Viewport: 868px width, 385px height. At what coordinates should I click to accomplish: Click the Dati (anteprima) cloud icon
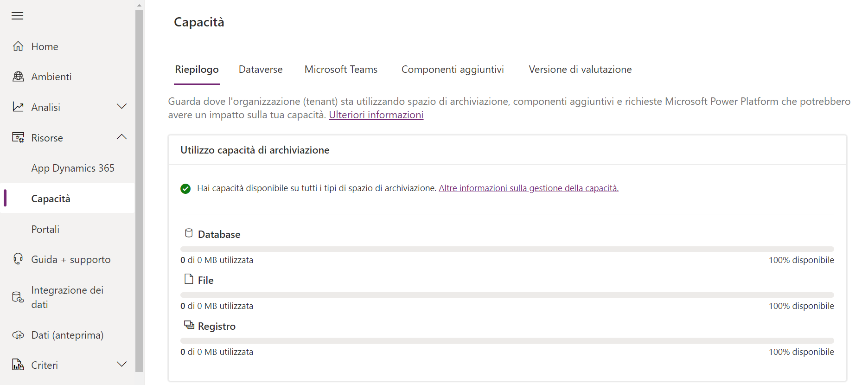[x=18, y=335]
